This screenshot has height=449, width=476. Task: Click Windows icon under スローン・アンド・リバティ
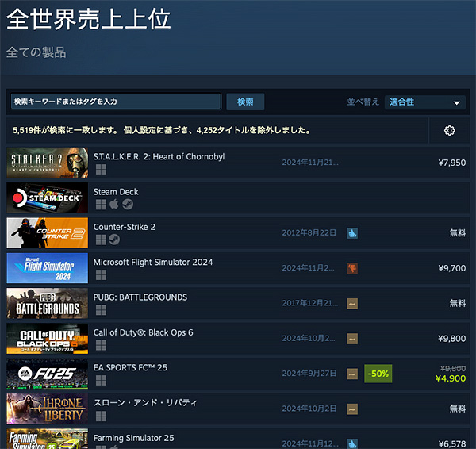[x=101, y=416]
